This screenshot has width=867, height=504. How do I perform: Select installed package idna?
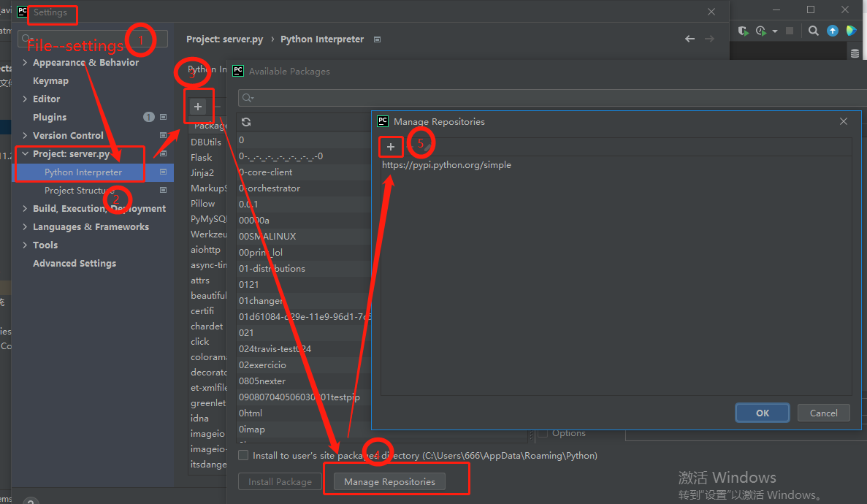(199, 419)
